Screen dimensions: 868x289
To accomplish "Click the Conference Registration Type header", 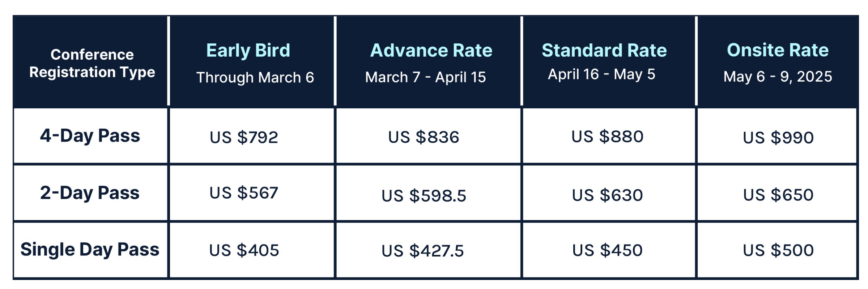I will click(92, 63).
